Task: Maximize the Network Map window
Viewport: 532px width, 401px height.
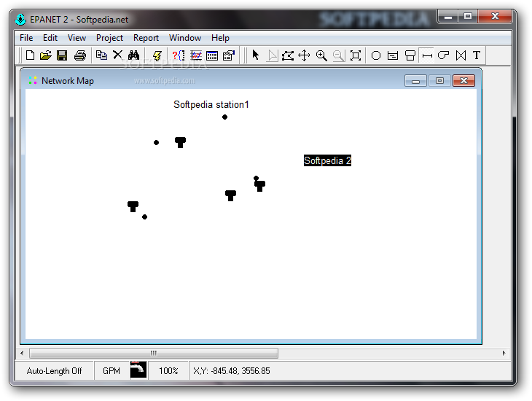Action: click(439, 81)
